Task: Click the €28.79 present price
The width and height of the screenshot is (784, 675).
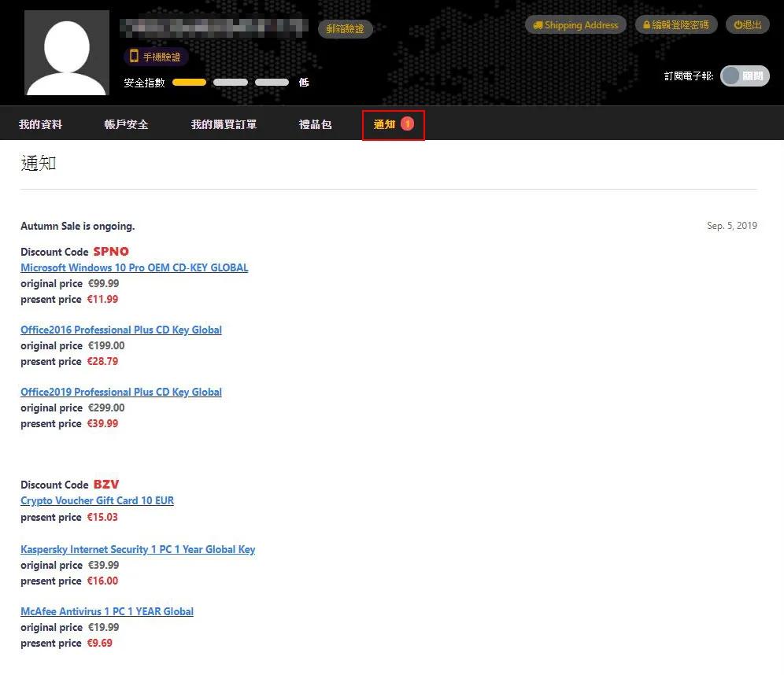Action: pos(102,361)
